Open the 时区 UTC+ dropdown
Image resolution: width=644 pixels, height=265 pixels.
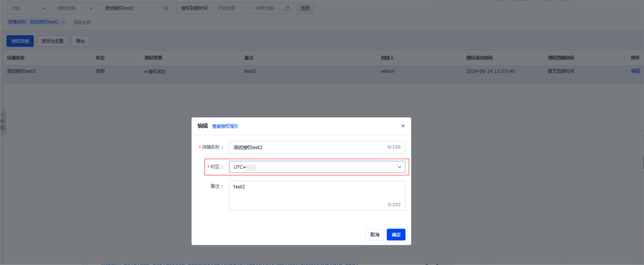coord(317,167)
